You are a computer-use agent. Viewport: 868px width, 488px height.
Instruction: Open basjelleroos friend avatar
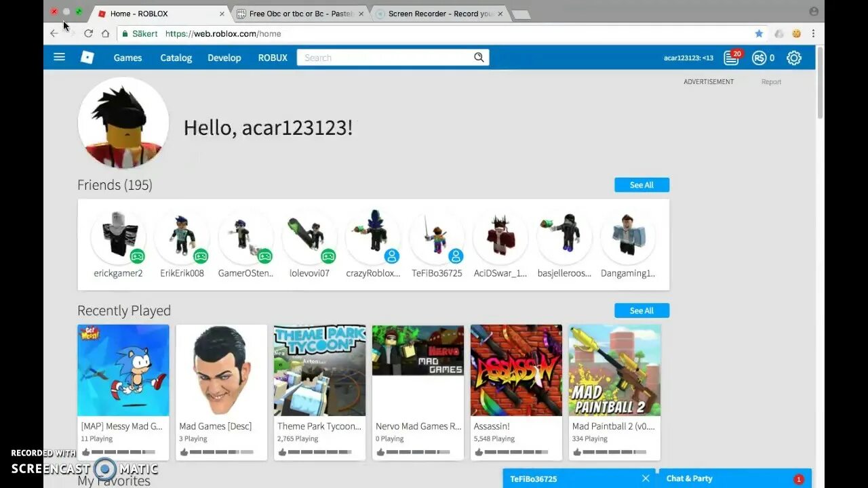[564, 237]
